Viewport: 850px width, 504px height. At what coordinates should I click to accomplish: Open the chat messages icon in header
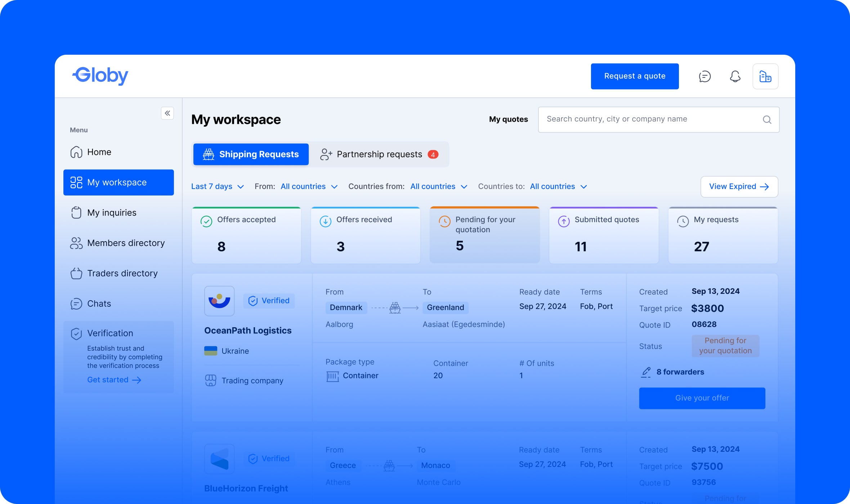[x=704, y=76]
